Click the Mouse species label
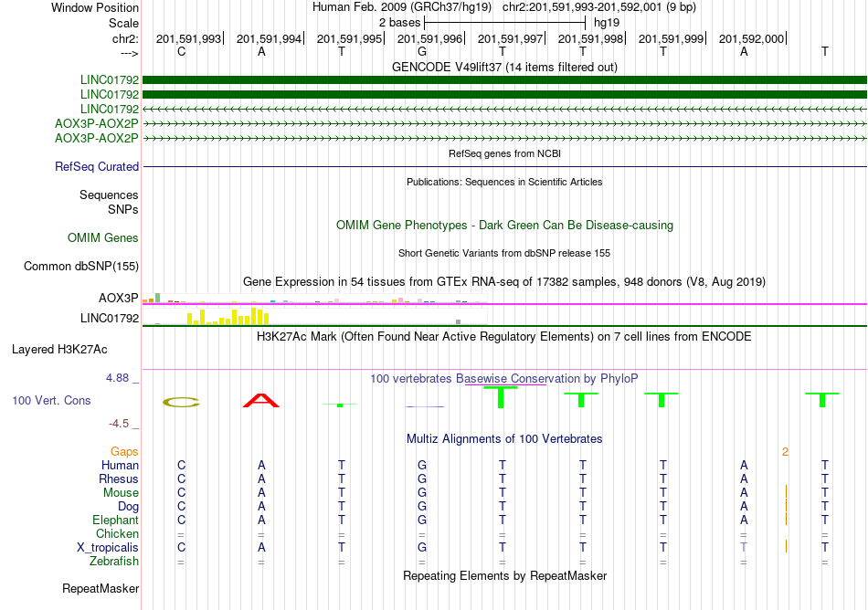The height and width of the screenshot is (610, 868). 121,493
